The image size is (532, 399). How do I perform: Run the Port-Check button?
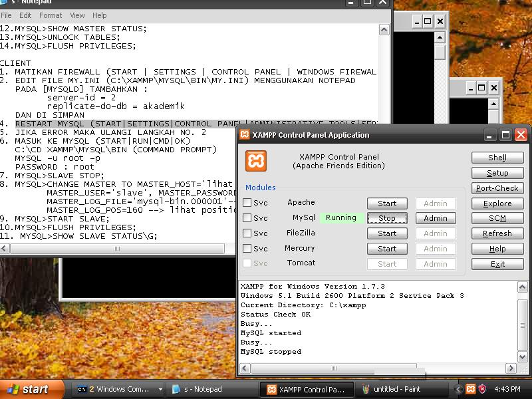click(497, 188)
